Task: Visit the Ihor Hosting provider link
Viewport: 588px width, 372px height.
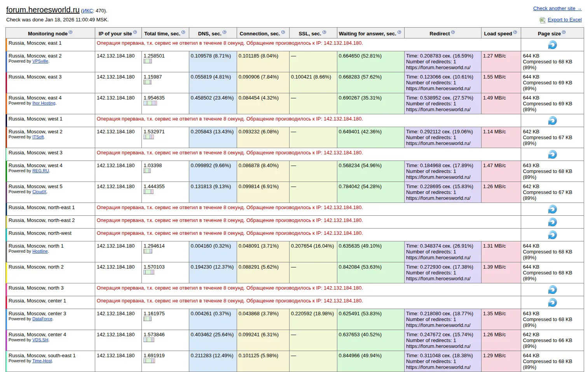Action: pos(44,103)
